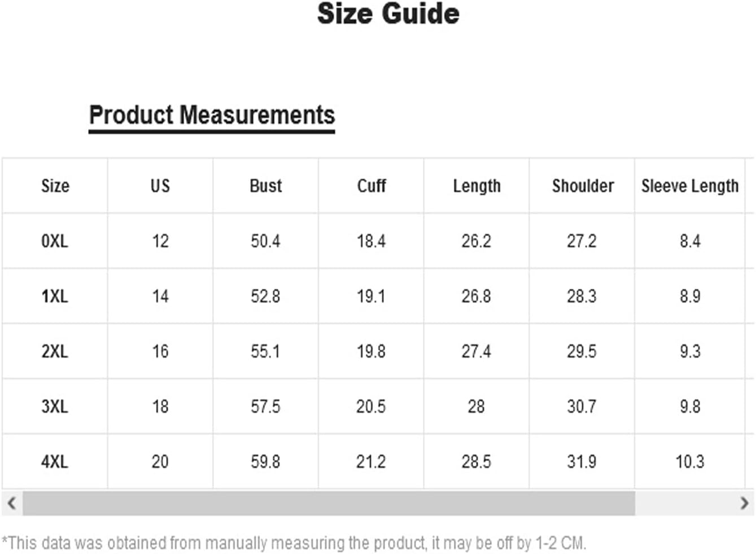Screen dimensions: 756x554
Task: Select the 1XL size row label
Action: pos(55,296)
